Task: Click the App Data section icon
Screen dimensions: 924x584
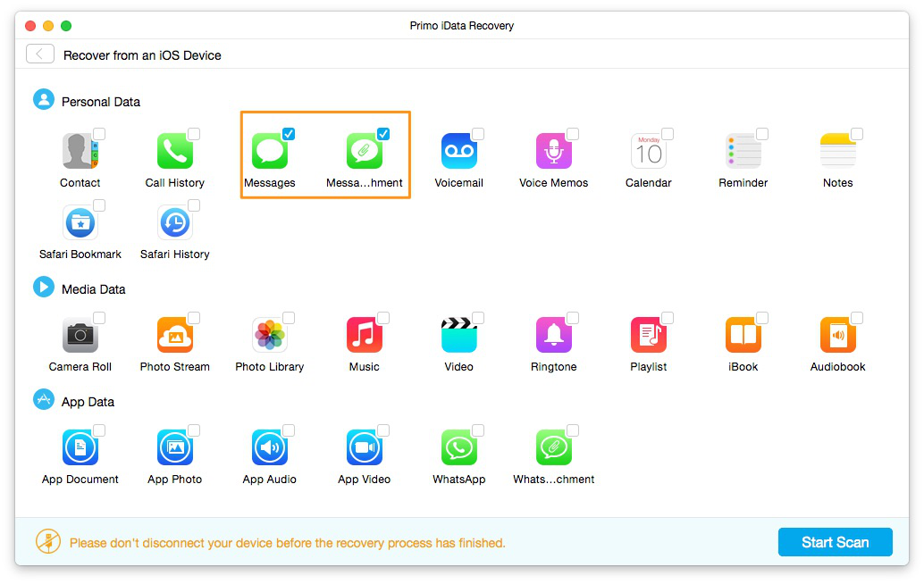Action: coord(44,400)
